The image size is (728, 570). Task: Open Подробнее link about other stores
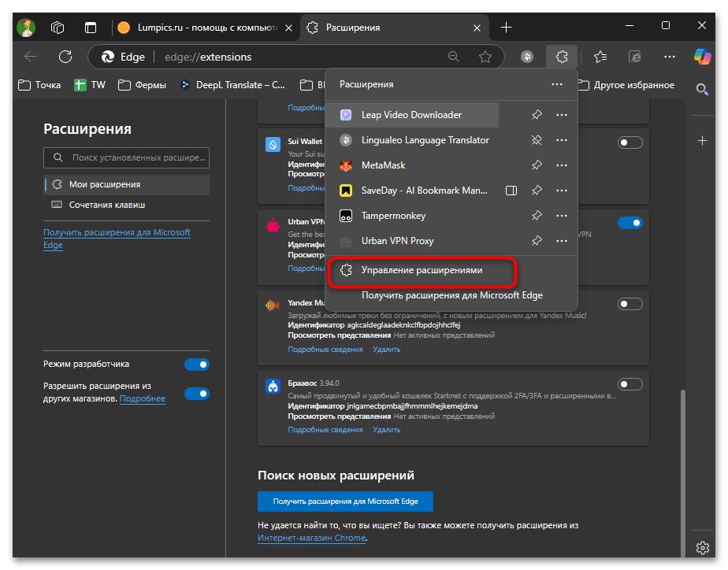coord(143,399)
